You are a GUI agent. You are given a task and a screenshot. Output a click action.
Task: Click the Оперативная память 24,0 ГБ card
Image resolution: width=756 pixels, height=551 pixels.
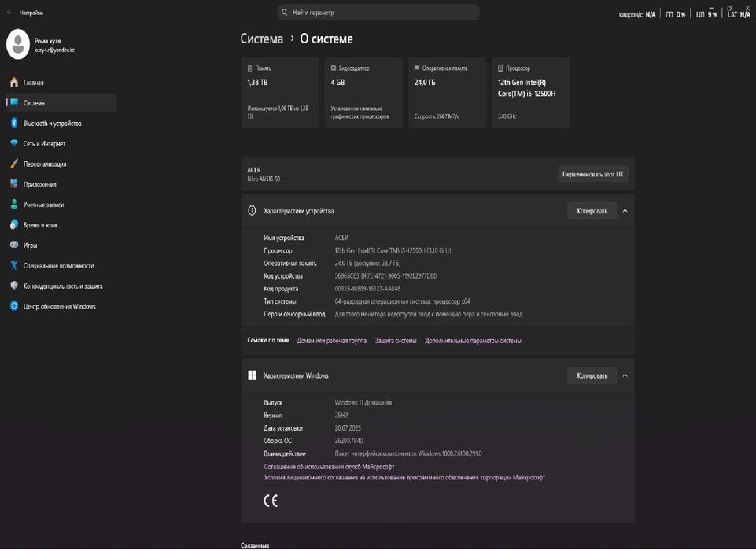(448, 93)
